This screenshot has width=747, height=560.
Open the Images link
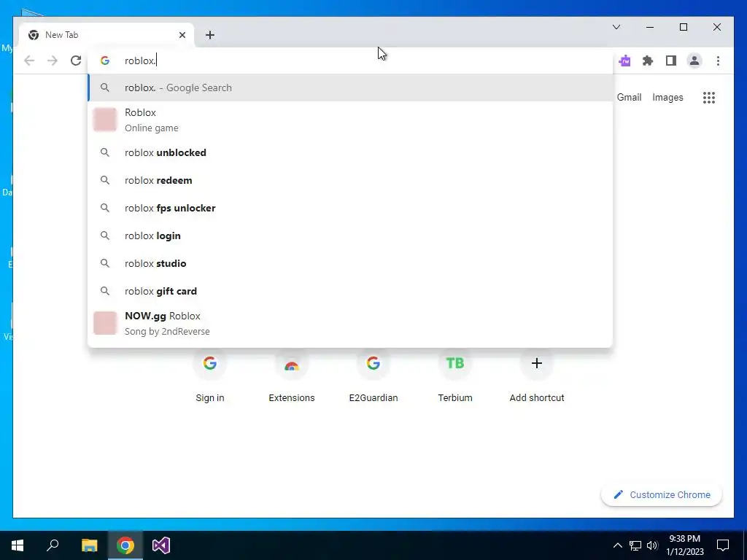667,97
